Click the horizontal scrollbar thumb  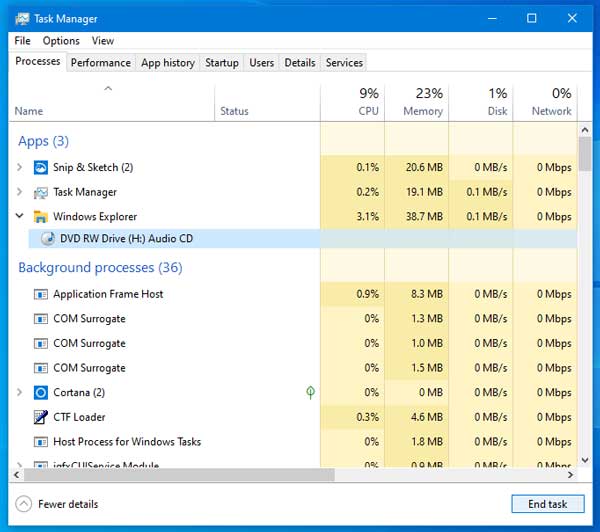click(x=179, y=475)
